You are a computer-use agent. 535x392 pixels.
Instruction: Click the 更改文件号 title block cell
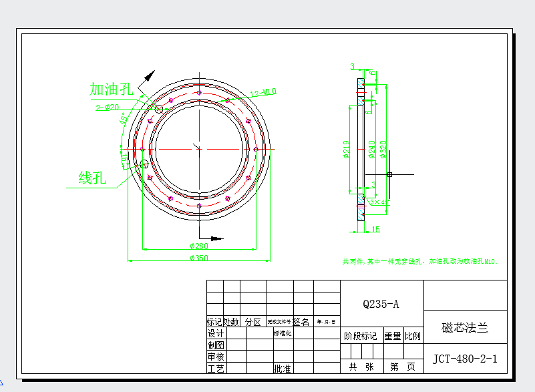279,321
